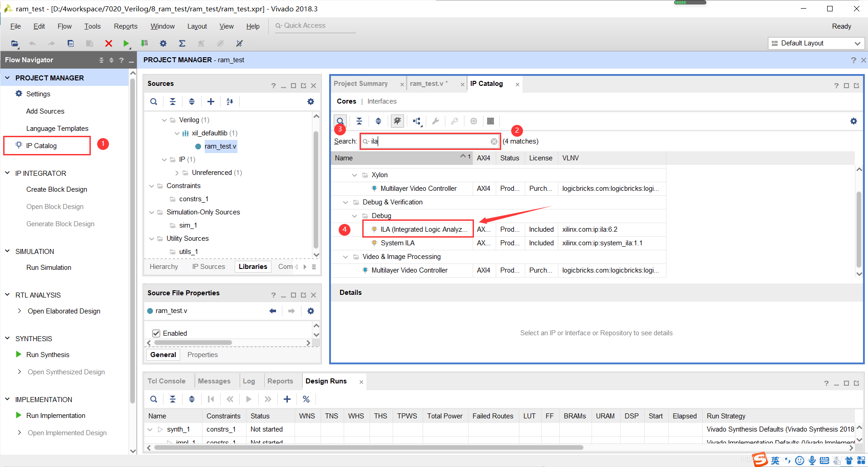Collapse Video & Image Processing category
The image size is (868, 467).
pos(345,257)
